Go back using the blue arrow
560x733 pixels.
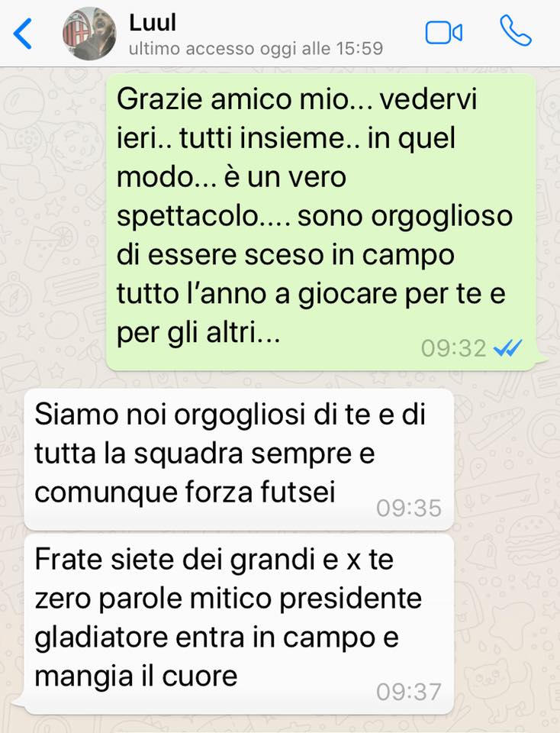click(22, 34)
